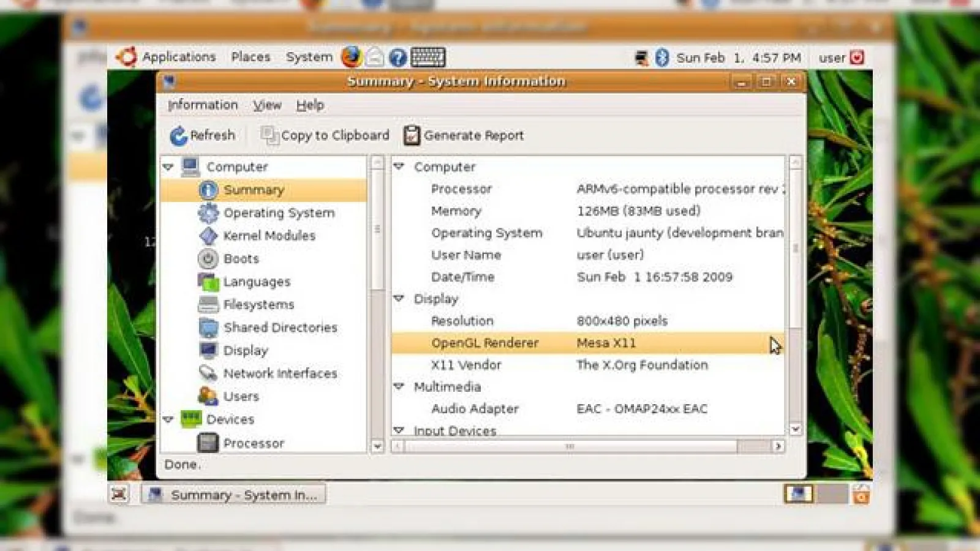
Task: Click the Refresh toolbar icon
Action: [178, 135]
